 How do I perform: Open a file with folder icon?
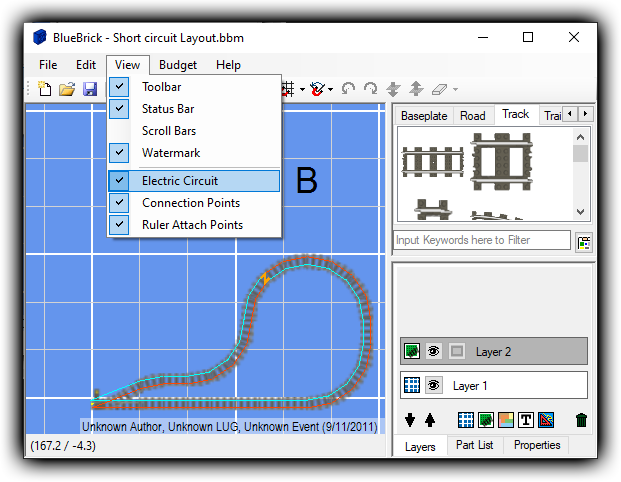67,89
